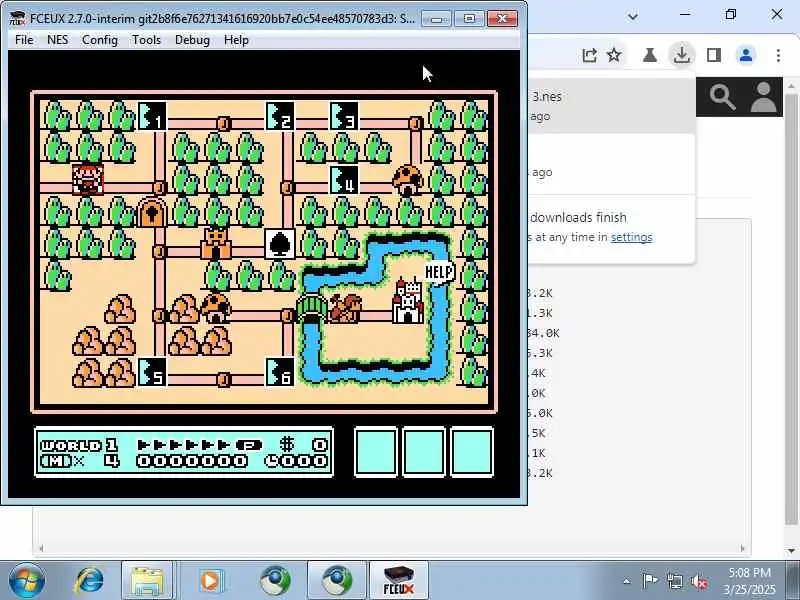Toggle the Chrome side panel icon
The width and height of the screenshot is (800, 600).
click(714, 55)
